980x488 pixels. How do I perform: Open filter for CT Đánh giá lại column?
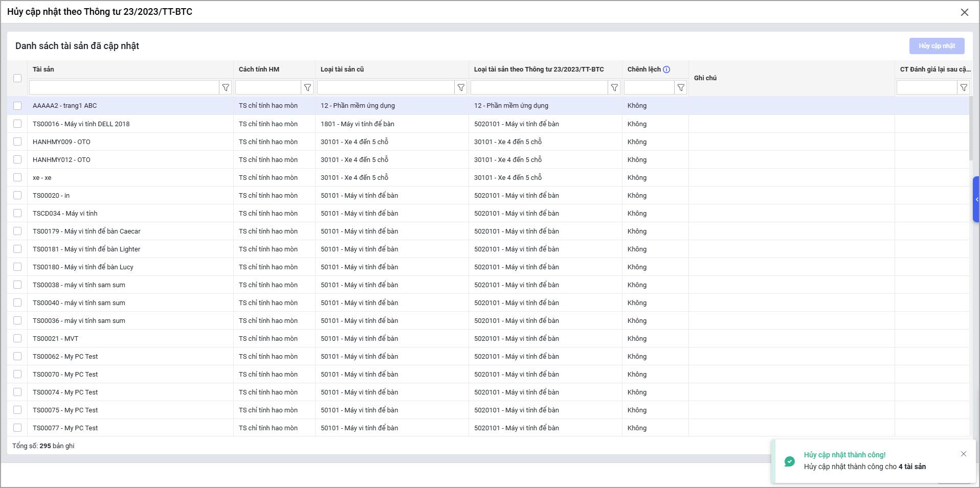coord(964,88)
